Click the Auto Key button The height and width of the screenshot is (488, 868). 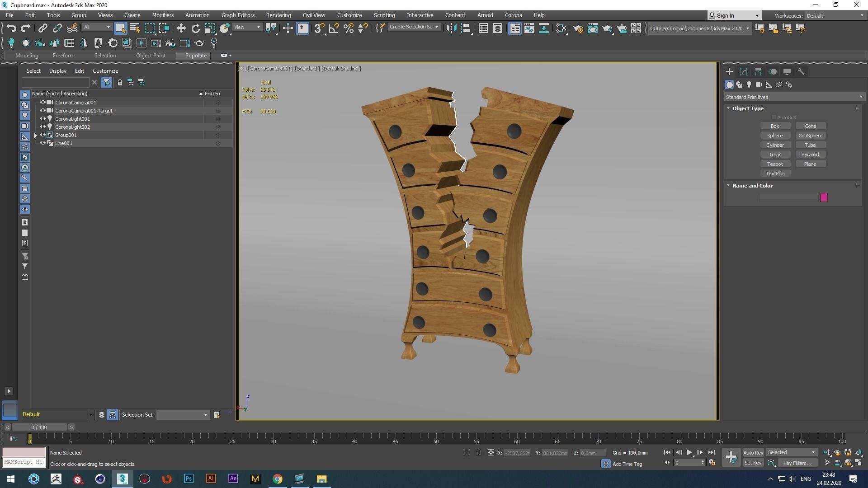pyautogui.click(x=753, y=453)
